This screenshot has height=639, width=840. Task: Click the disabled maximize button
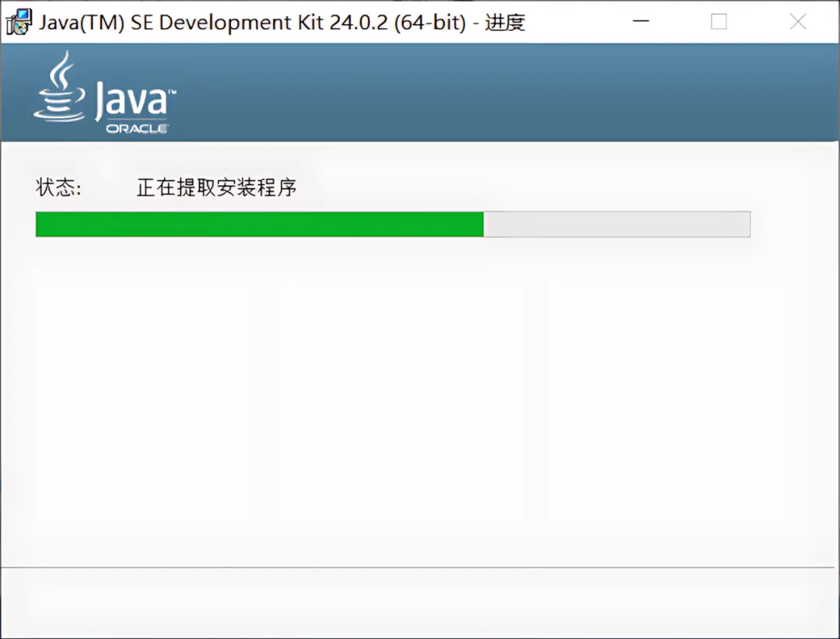[x=719, y=22]
